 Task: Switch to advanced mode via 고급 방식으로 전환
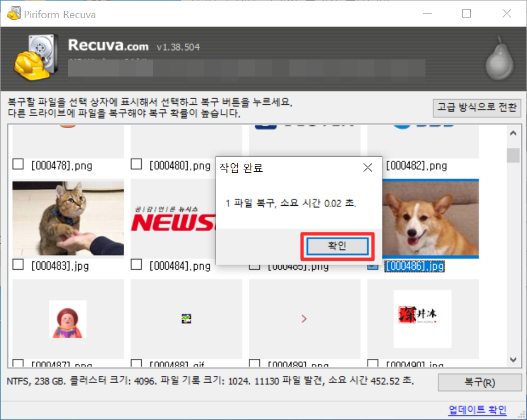point(477,108)
